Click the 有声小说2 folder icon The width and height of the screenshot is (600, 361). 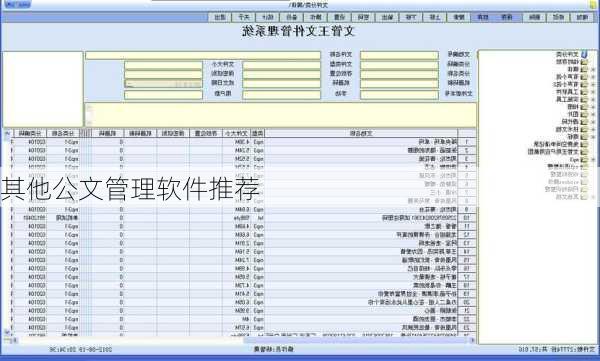584,84
